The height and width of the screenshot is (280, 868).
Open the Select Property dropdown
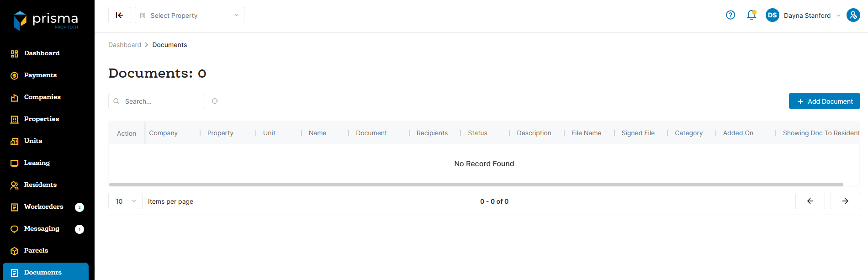click(x=190, y=15)
